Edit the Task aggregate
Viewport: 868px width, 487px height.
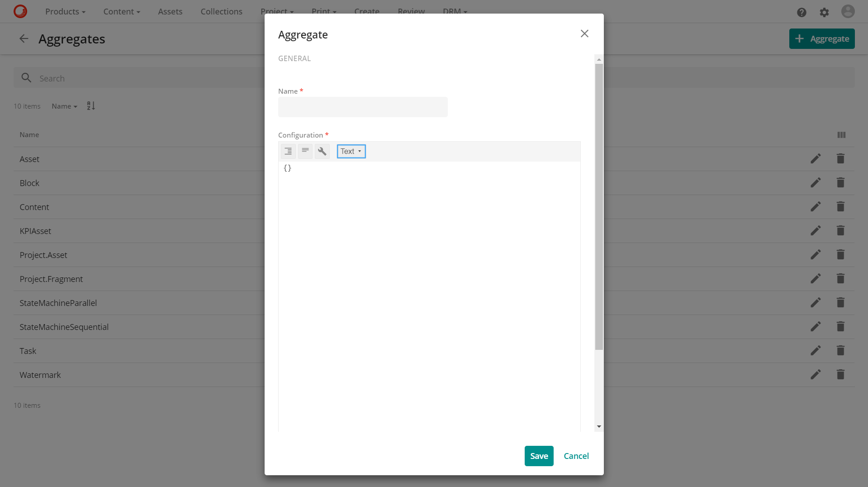[816, 351]
